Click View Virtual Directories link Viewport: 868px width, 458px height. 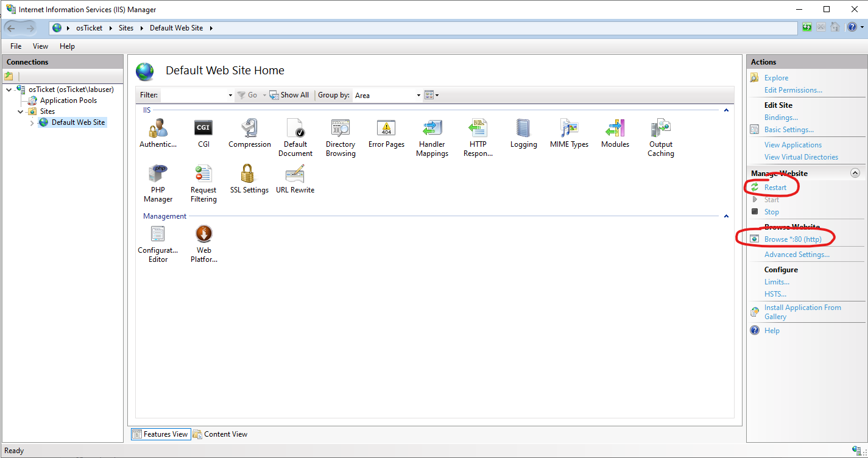(801, 157)
